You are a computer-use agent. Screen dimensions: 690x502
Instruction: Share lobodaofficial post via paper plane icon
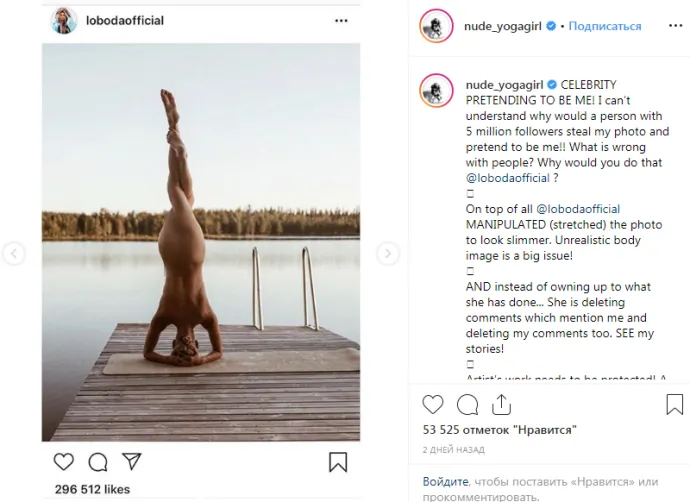click(x=132, y=461)
